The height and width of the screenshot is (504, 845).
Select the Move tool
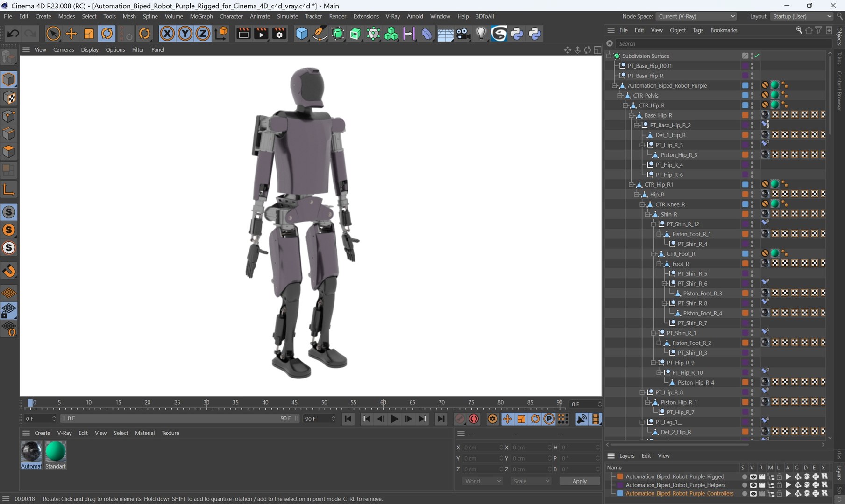pos(71,34)
